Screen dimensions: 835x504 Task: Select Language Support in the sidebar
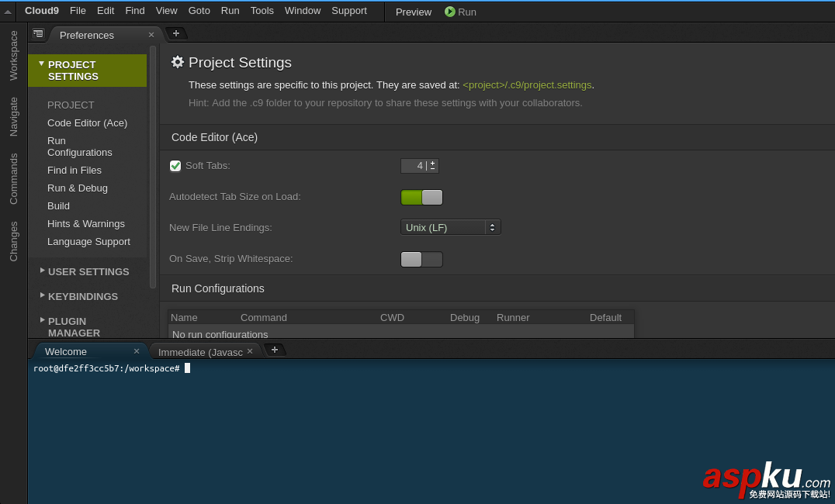pos(89,242)
